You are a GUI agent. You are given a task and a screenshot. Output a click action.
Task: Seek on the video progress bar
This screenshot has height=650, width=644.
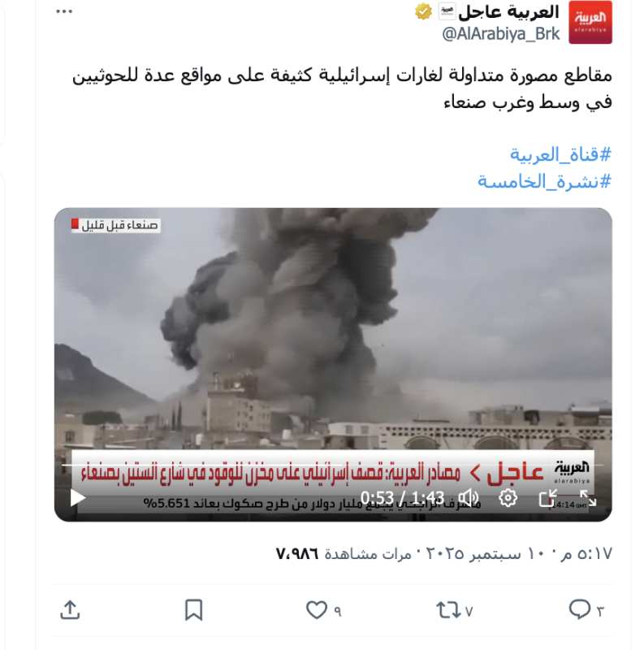(332, 466)
